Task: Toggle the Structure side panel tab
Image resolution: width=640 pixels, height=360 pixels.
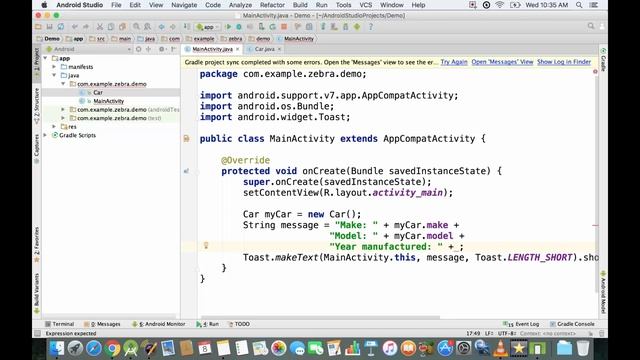Action: click(x=37, y=105)
